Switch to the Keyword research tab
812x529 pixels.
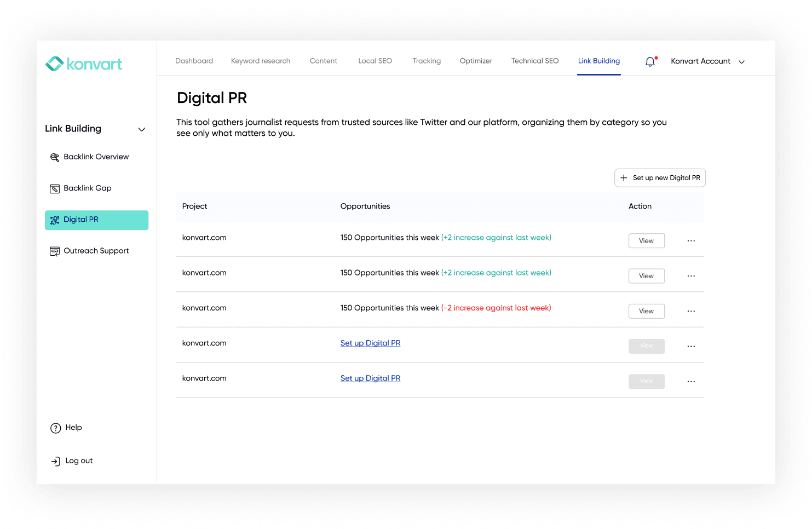261,61
